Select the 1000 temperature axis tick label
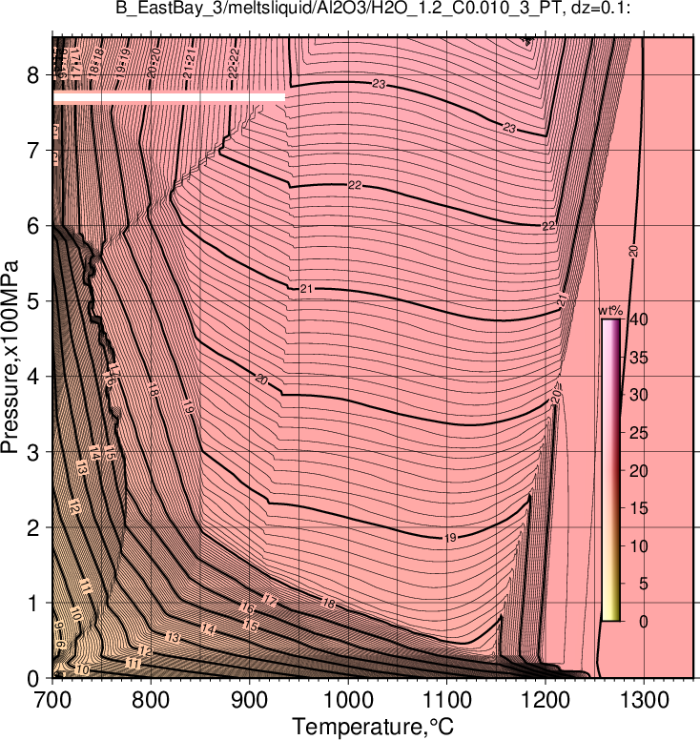The image size is (700, 740). [x=348, y=700]
